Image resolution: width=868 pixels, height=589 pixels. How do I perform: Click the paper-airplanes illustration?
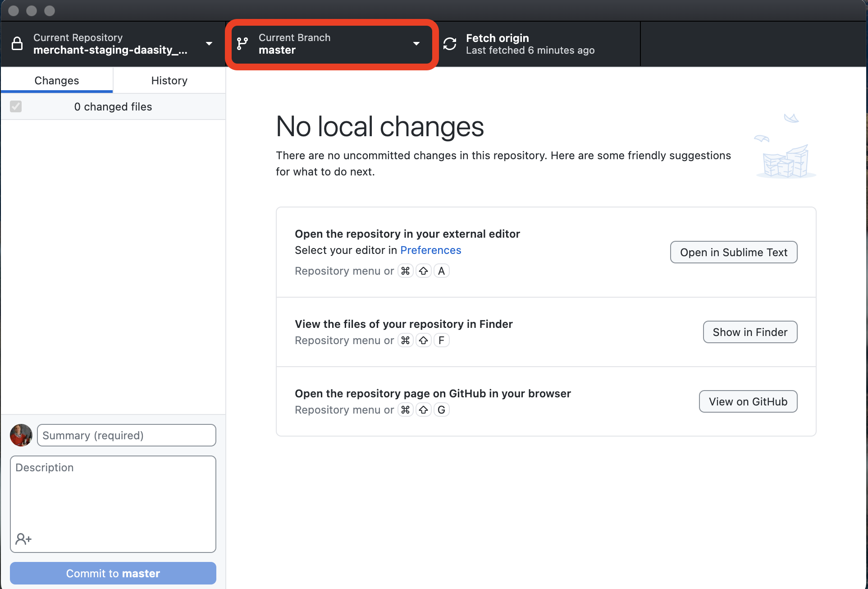point(786,147)
